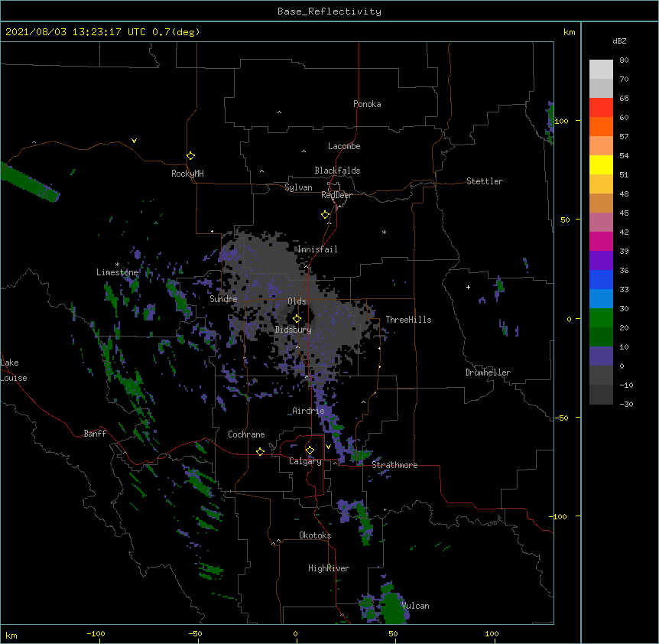The image size is (659, 644).
Task: Click the green echo streak along the far west edge
Action: coord(29,182)
